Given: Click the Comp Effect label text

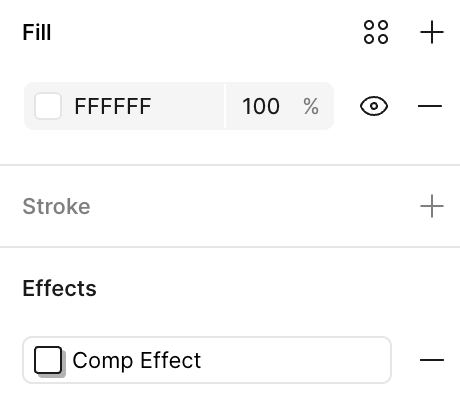Looking at the screenshot, I should [x=137, y=360].
